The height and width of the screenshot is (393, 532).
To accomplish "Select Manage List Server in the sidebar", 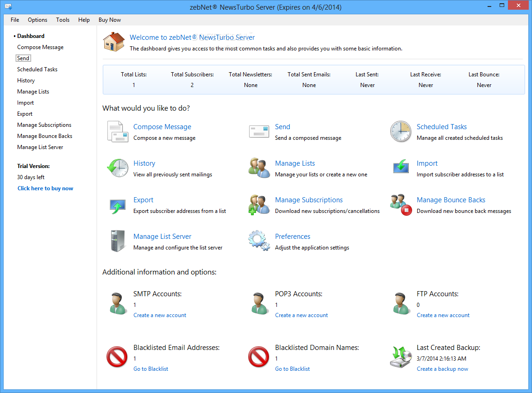I will tap(40, 147).
